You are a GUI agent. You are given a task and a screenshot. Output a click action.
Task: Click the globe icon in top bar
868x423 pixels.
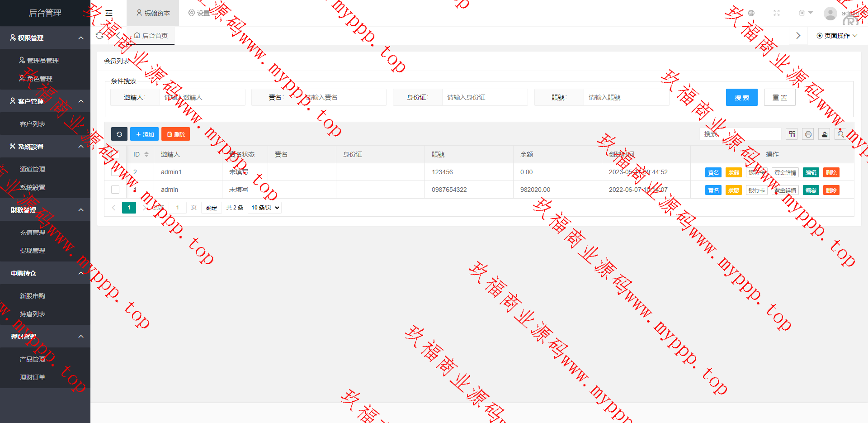click(x=751, y=13)
